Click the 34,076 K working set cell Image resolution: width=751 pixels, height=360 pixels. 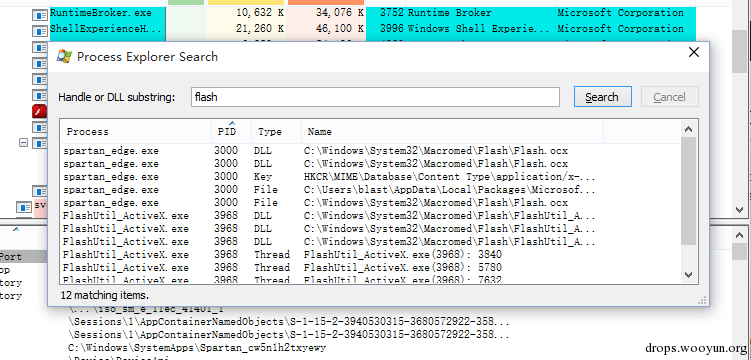click(340, 13)
